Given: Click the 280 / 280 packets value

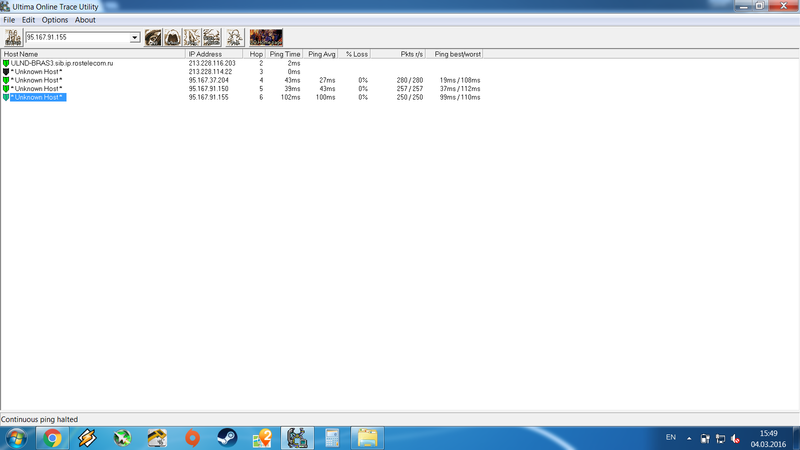Looking at the screenshot, I should click(x=410, y=80).
